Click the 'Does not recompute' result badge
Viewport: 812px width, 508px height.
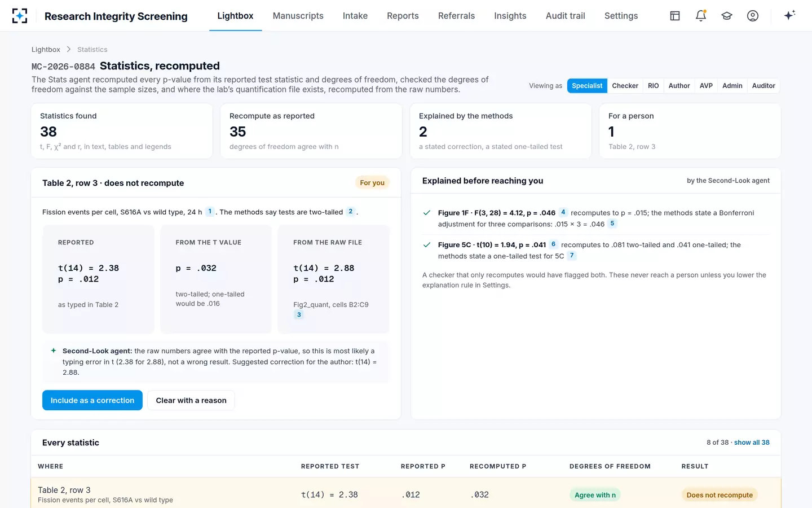click(x=720, y=495)
